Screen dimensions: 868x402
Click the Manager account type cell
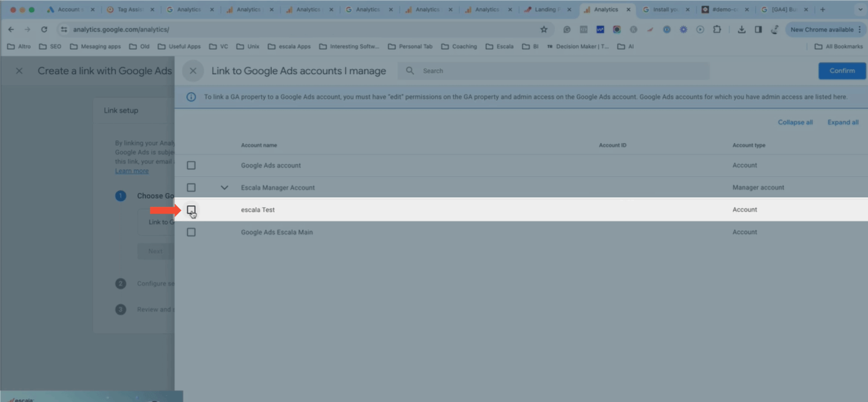point(758,187)
